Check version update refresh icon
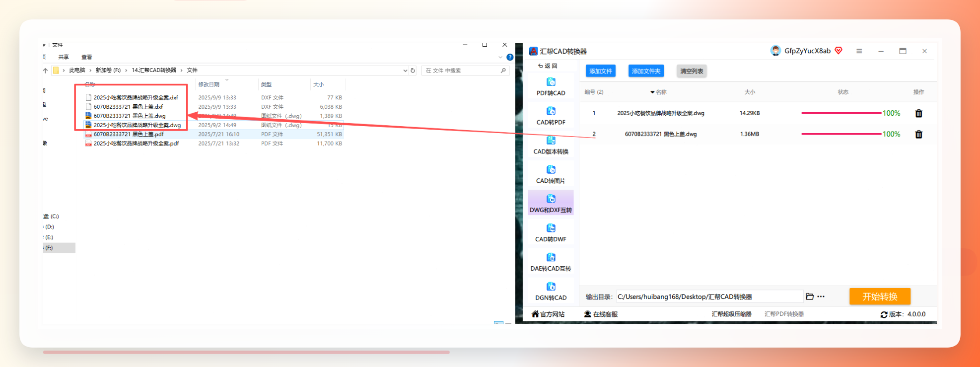 884,314
